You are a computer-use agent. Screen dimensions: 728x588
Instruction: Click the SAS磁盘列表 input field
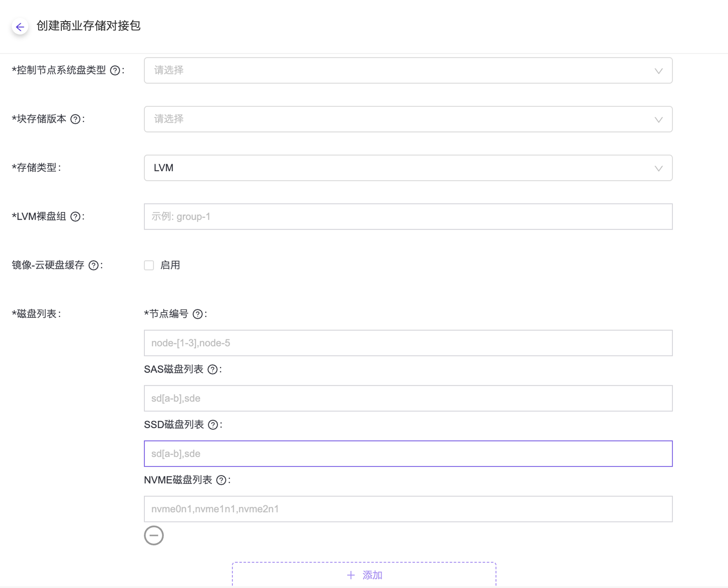[408, 398]
